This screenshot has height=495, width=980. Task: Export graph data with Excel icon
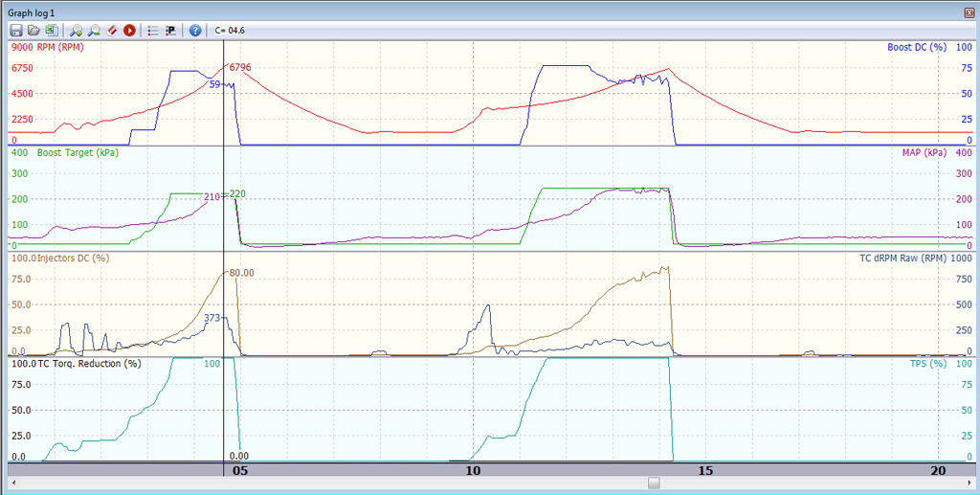(51, 31)
